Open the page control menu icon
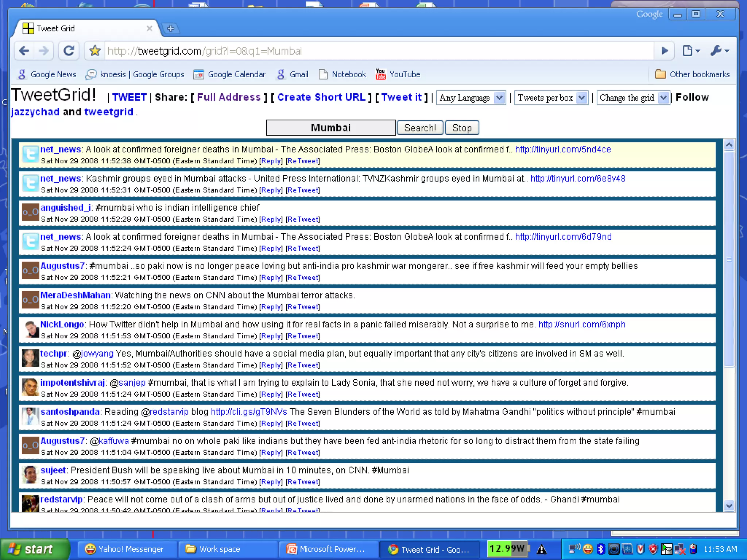The height and width of the screenshot is (560, 747). click(691, 51)
